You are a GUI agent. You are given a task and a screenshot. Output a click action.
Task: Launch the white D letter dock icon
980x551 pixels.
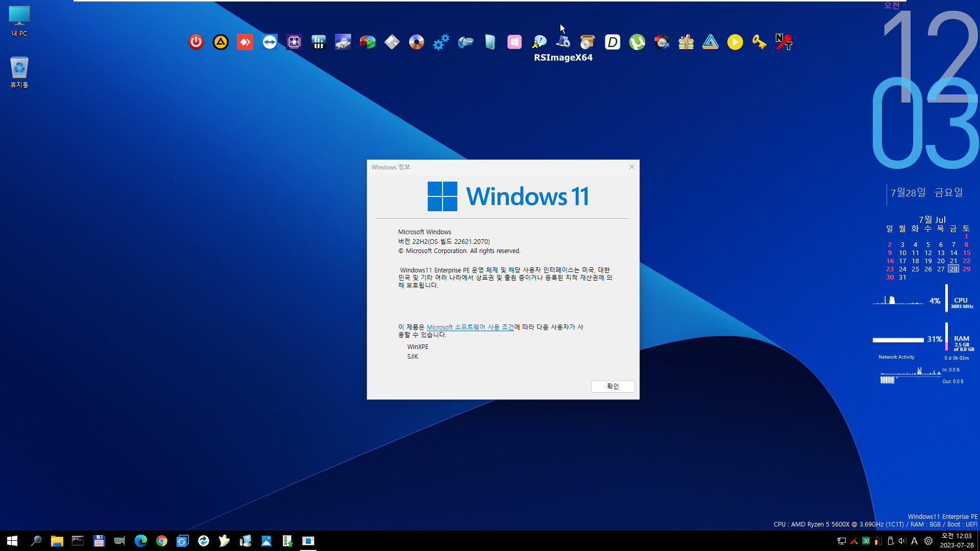pyautogui.click(x=612, y=42)
